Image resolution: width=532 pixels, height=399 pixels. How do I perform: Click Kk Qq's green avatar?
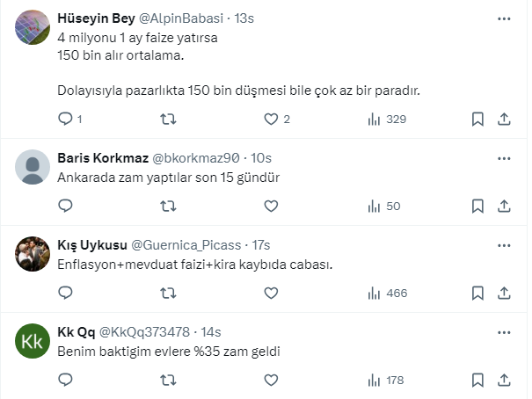tap(33, 341)
